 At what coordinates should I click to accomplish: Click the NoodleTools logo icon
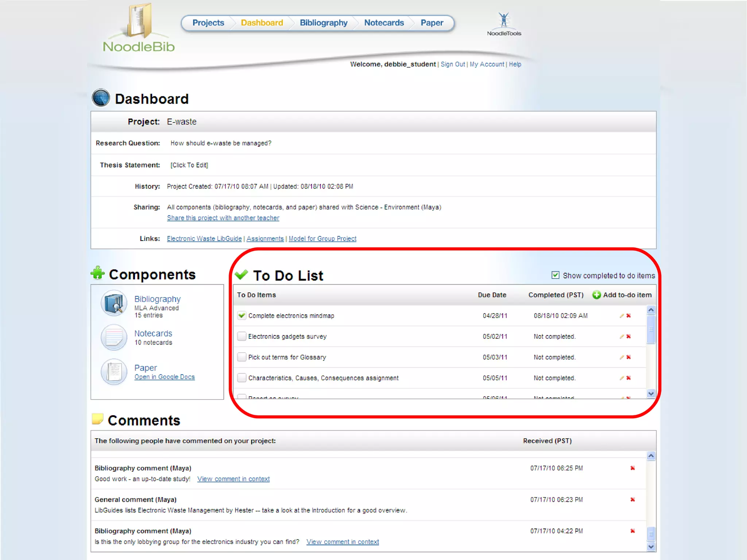[504, 20]
